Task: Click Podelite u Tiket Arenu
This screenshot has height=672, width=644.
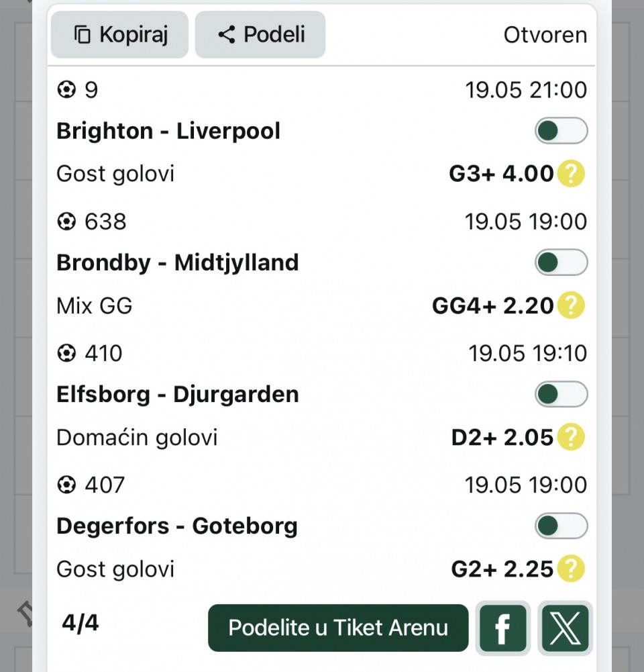Action: coord(338,628)
